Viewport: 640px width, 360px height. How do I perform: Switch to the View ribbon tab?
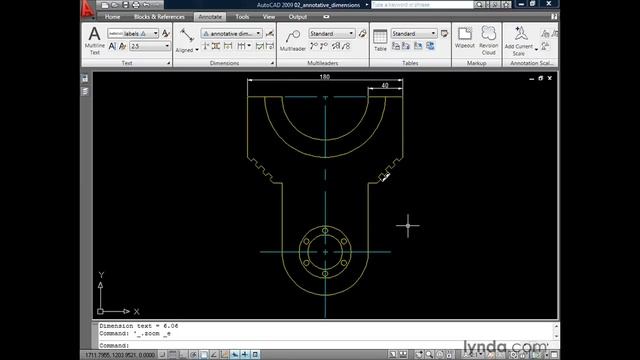269,17
